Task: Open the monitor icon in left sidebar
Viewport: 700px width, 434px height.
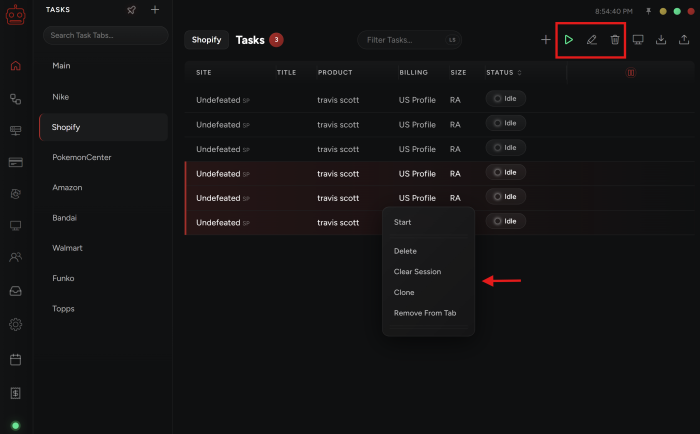Action: [x=16, y=226]
